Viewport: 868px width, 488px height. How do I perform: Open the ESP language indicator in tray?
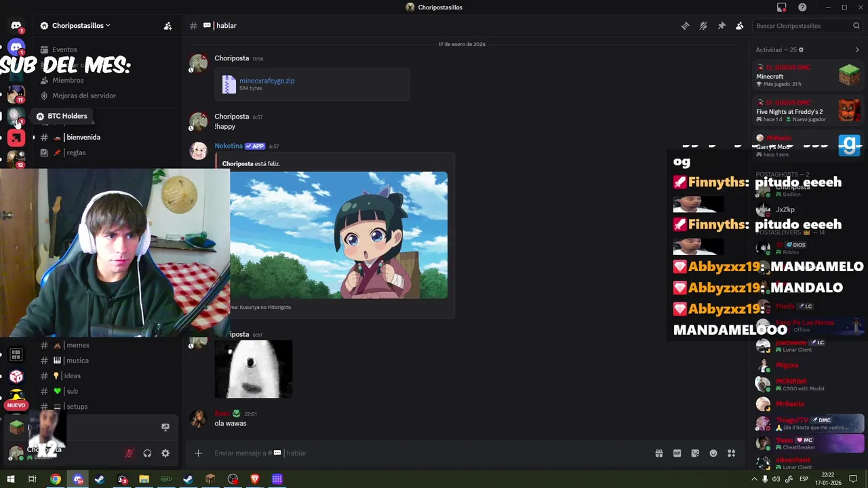click(804, 479)
